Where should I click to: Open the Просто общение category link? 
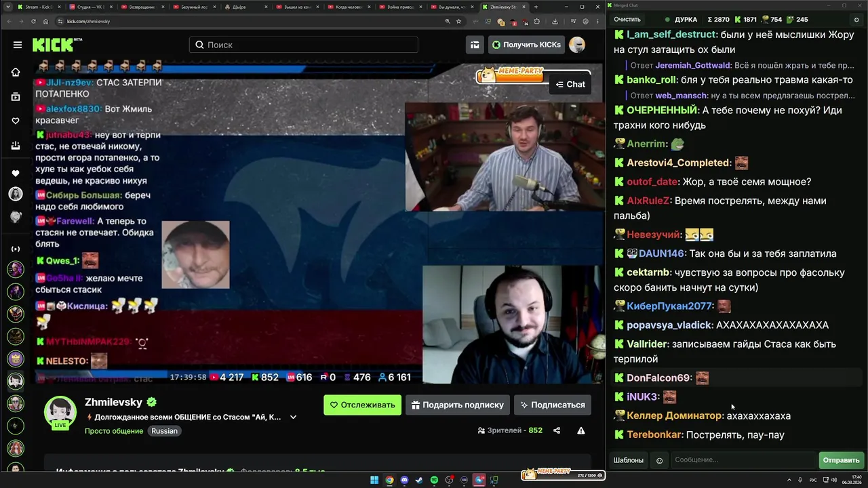[x=114, y=431]
